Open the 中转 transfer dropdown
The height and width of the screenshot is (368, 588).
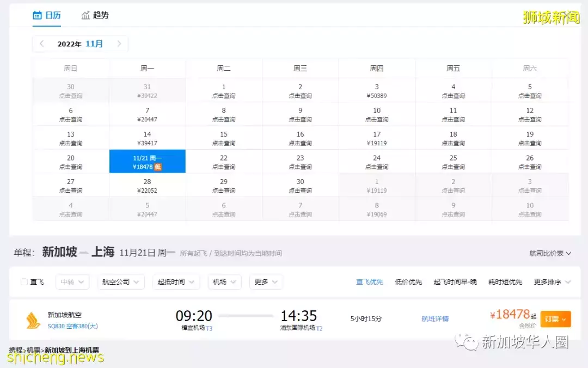pos(72,281)
